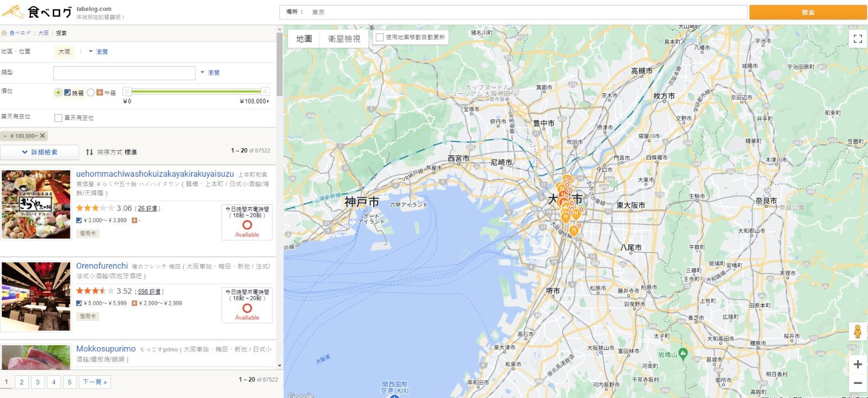Select the lunch (午餐) price option
Image resolution: width=868 pixels, height=398 pixels.
point(91,93)
